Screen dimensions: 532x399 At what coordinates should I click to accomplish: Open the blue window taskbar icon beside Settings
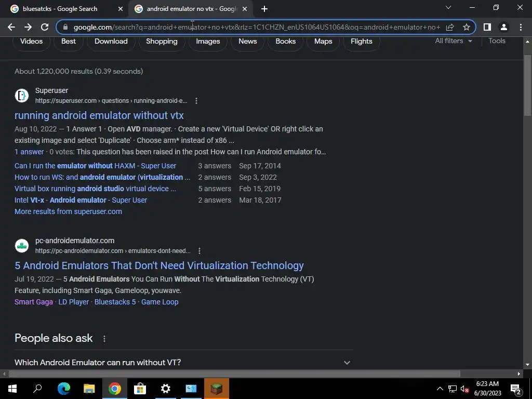[x=191, y=389]
